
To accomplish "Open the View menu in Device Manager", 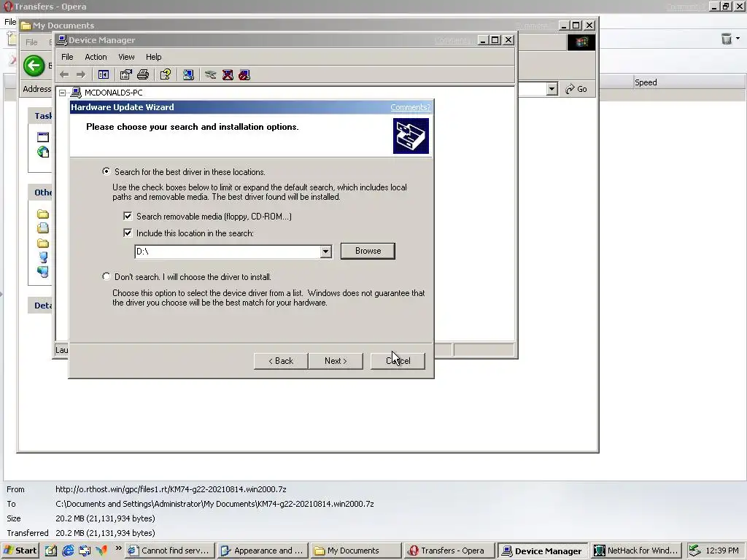I will (126, 57).
